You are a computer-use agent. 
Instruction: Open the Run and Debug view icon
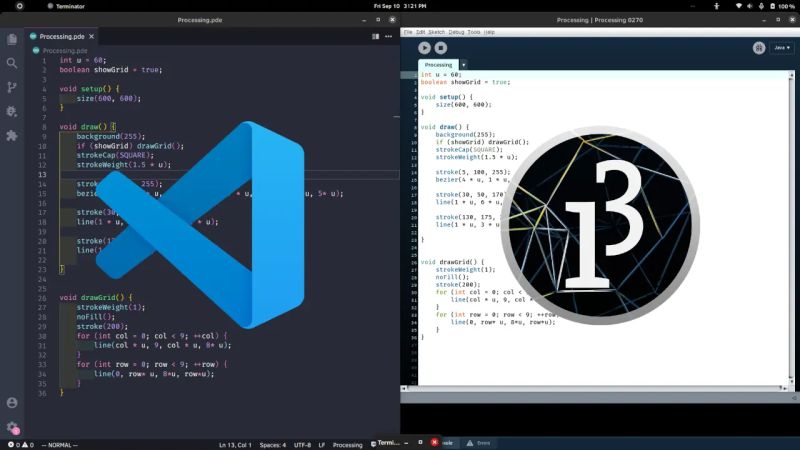coord(12,111)
